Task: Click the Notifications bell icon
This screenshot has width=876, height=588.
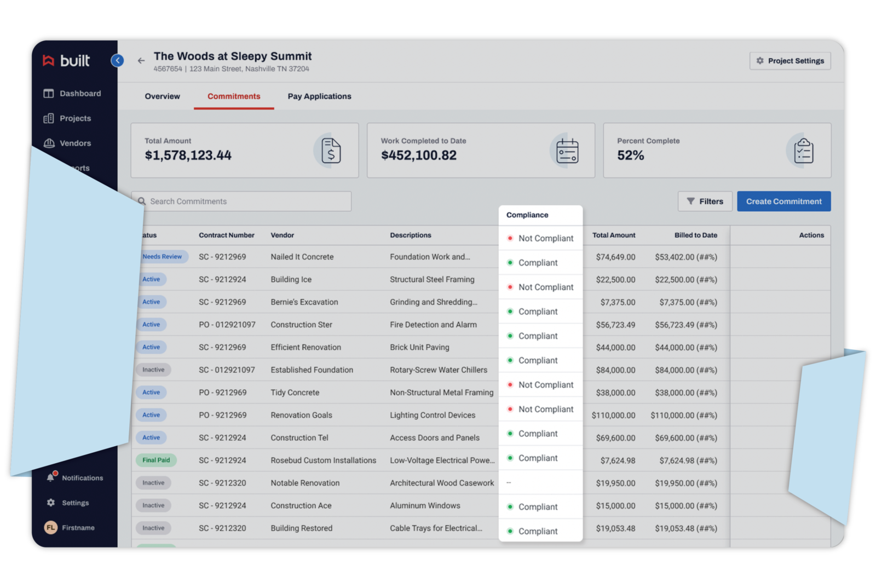Action: click(51, 477)
